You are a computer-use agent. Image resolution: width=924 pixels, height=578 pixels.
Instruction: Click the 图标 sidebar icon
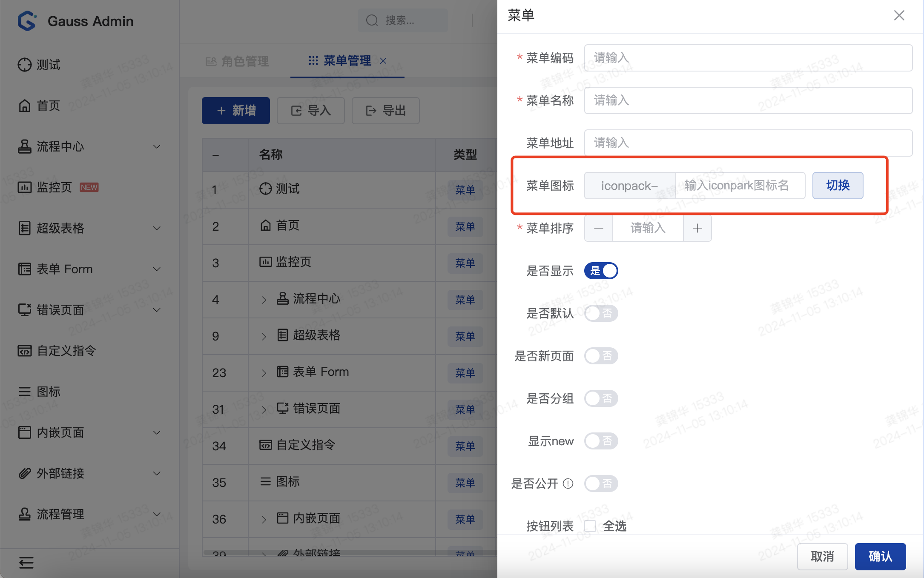(x=24, y=391)
